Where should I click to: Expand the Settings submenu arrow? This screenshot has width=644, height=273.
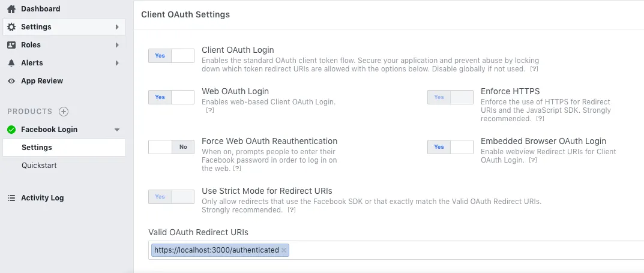tap(117, 27)
